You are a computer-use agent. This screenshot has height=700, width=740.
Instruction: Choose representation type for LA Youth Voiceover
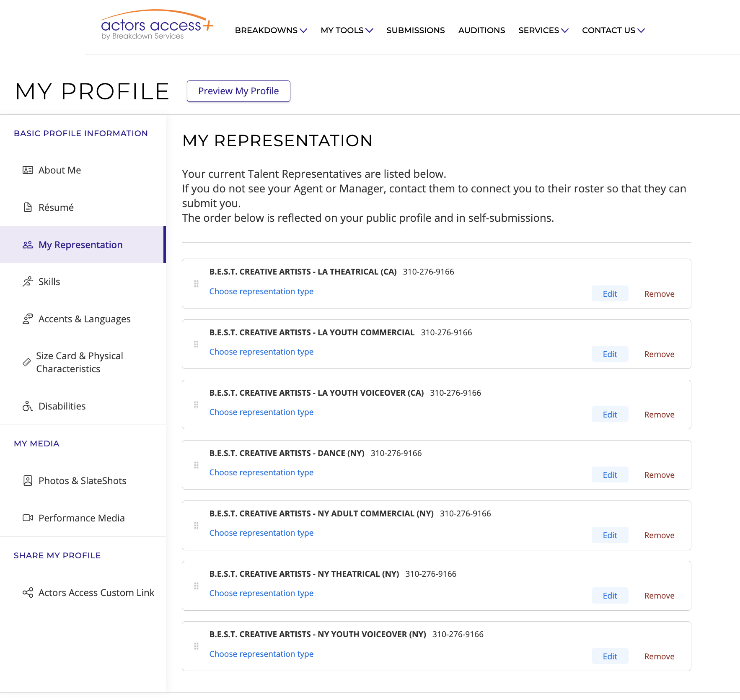click(261, 412)
